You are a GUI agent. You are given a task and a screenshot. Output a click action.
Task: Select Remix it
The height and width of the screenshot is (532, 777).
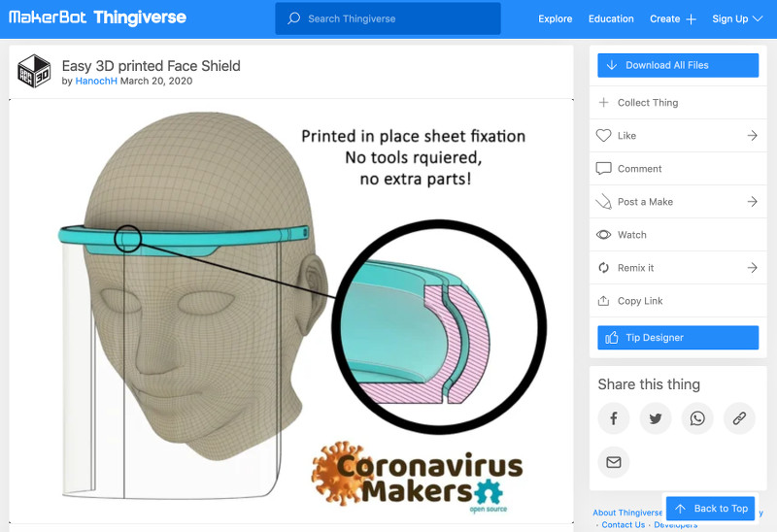tap(636, 268)
